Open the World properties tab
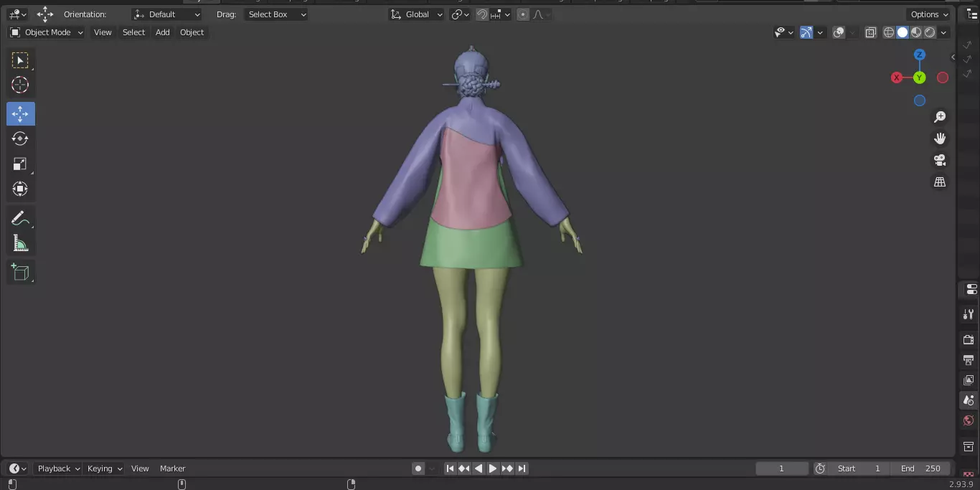Screen dimensions: 980x490 (969, 420)
